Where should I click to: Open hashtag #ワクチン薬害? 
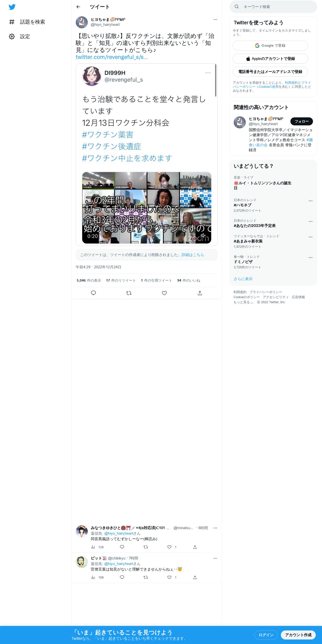108,135
